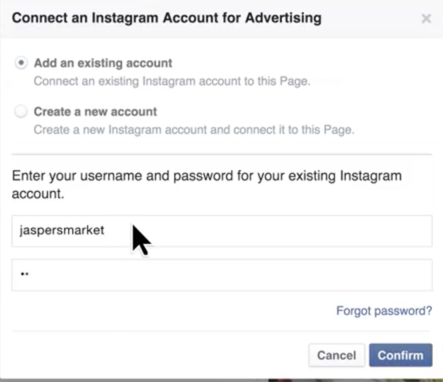Cancel connecting the Instagram account
The height and width of the screenshot is (382, 443).
click(x=337, y=355)
